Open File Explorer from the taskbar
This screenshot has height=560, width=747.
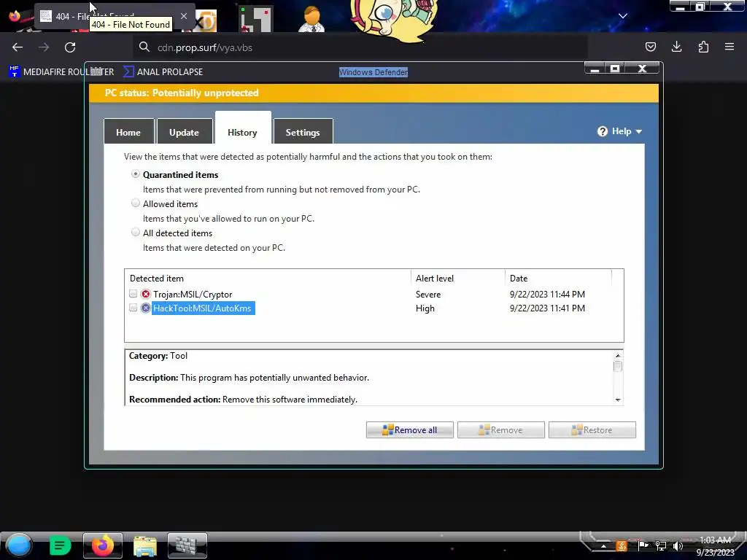pyautogui.click(x=145, y=545)
